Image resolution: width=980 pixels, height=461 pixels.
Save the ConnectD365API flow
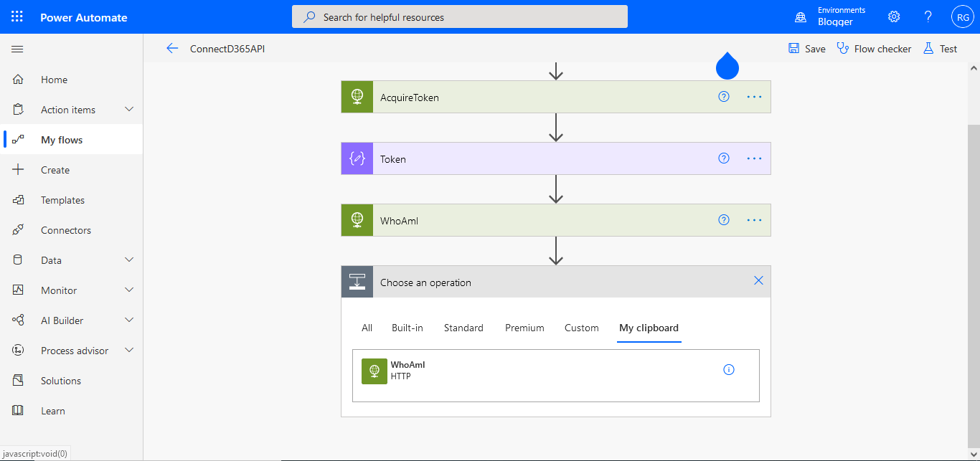[806, 48]
